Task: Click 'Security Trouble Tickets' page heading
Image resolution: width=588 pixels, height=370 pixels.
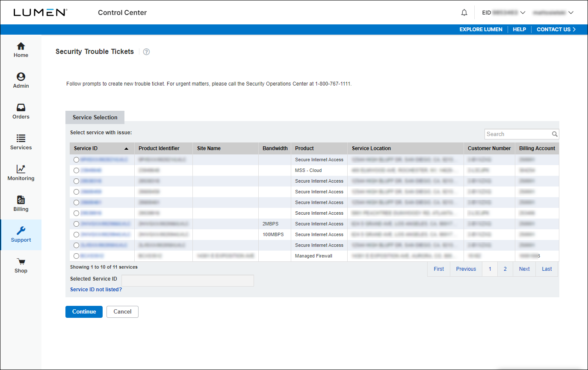Action: coord(95,52)
